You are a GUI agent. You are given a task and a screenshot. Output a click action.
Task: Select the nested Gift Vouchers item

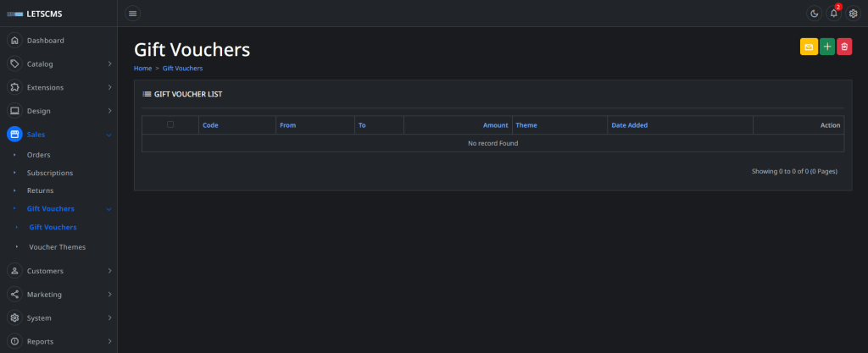click(x=53, y=227)
